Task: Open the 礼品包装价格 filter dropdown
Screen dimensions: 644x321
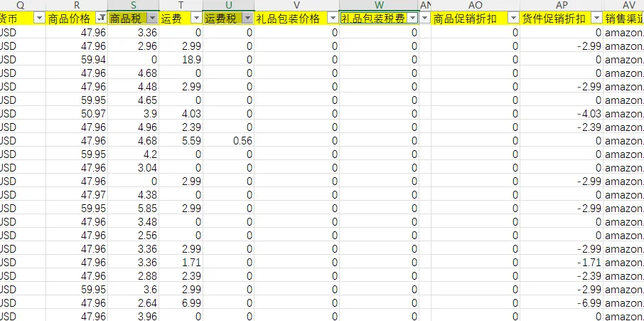Action: [333, 19]
